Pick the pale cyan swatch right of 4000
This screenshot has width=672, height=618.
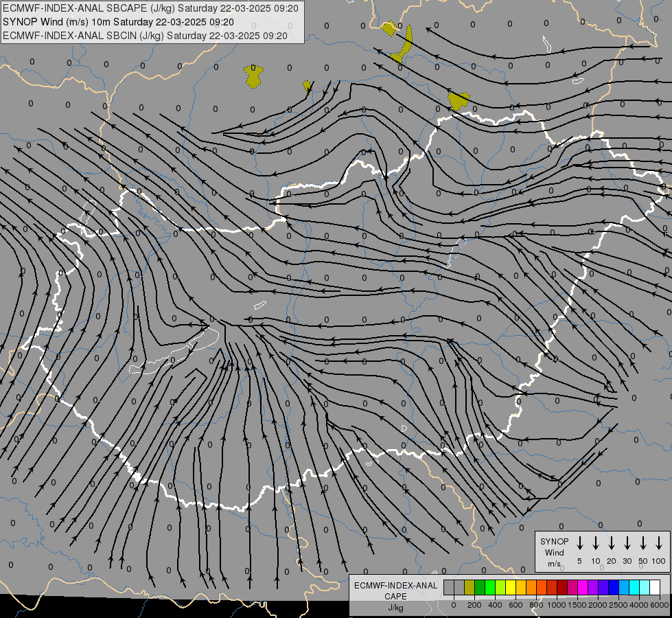click(645, 587)
